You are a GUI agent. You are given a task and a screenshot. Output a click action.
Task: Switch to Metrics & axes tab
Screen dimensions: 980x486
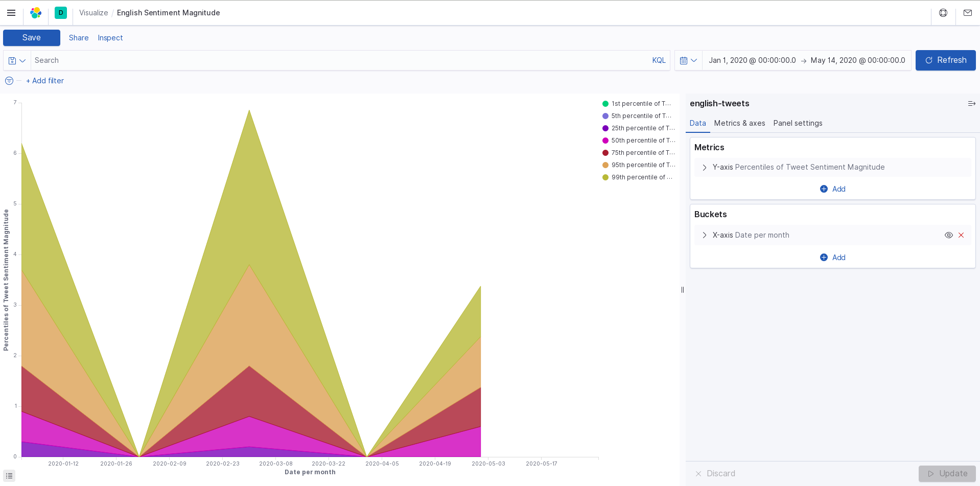click(739, 123)
